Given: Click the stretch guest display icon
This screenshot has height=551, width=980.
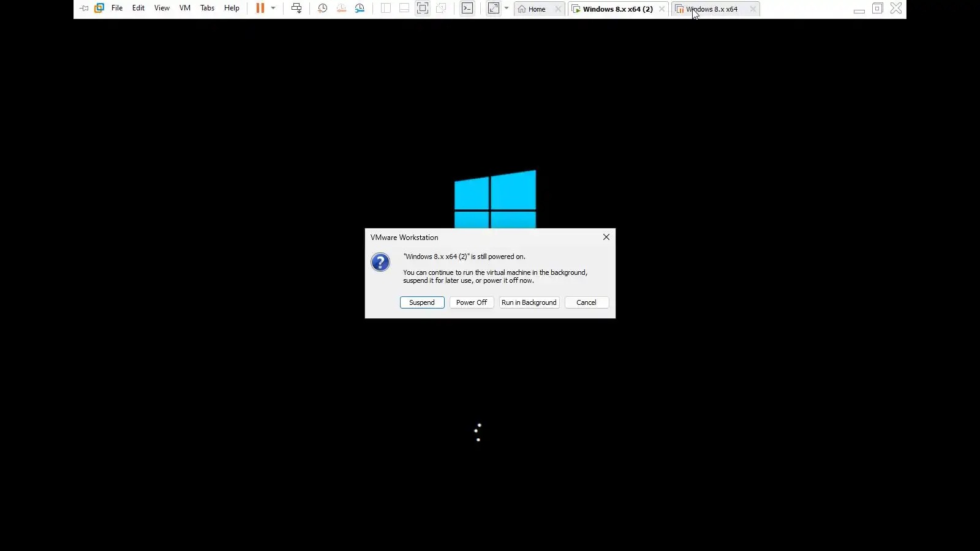Looking at the screenshot, I should 494,9.
